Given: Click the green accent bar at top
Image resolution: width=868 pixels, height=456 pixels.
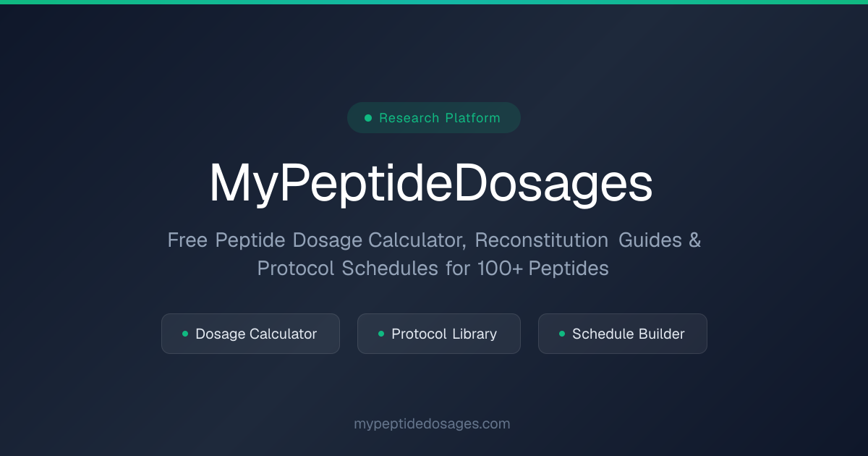Looking at the screenshot, I should 434,2.
